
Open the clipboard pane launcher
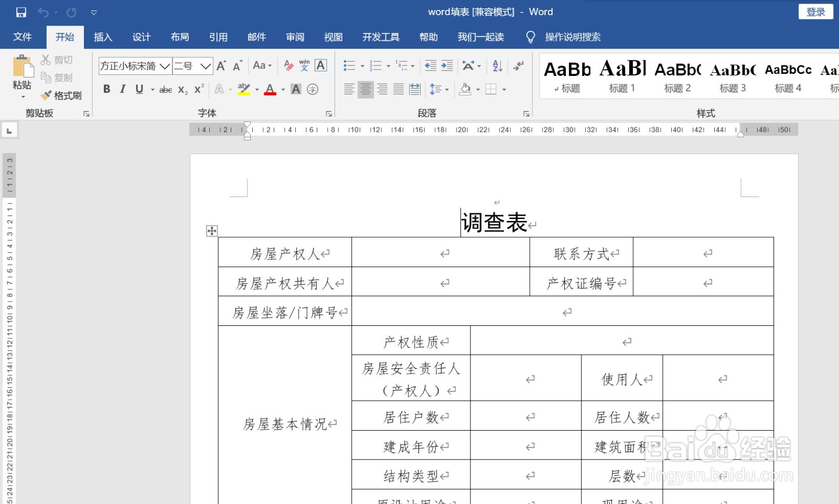(87, 113)
